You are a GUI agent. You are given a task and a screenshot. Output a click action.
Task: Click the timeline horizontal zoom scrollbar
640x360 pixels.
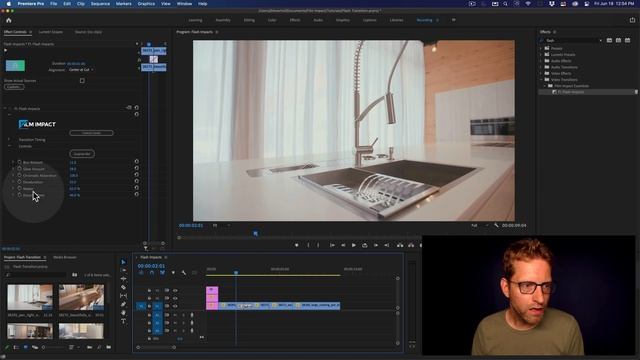point(156,347)
